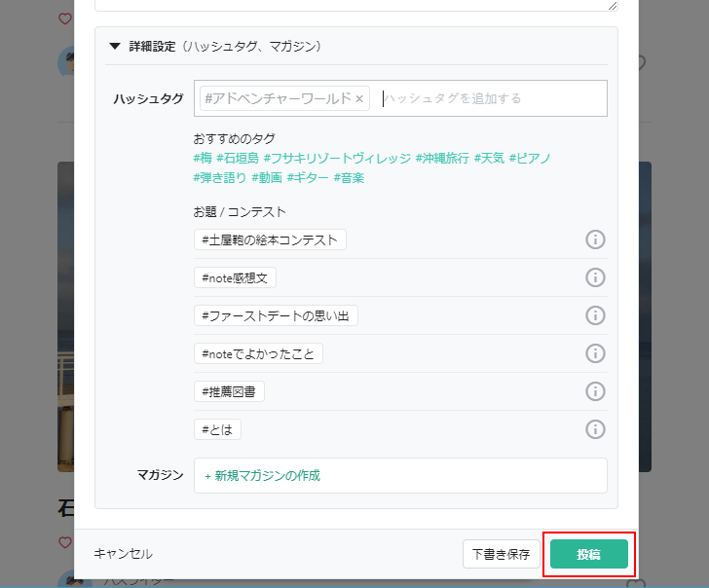709x588 pixels.
Task: Add the recommended tag #梅
Action: [x=203, y=158]
